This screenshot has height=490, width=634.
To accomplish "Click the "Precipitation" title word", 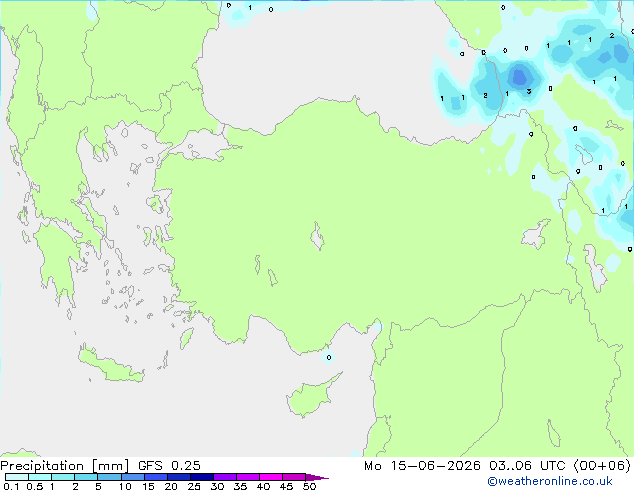I will (42, 466).
